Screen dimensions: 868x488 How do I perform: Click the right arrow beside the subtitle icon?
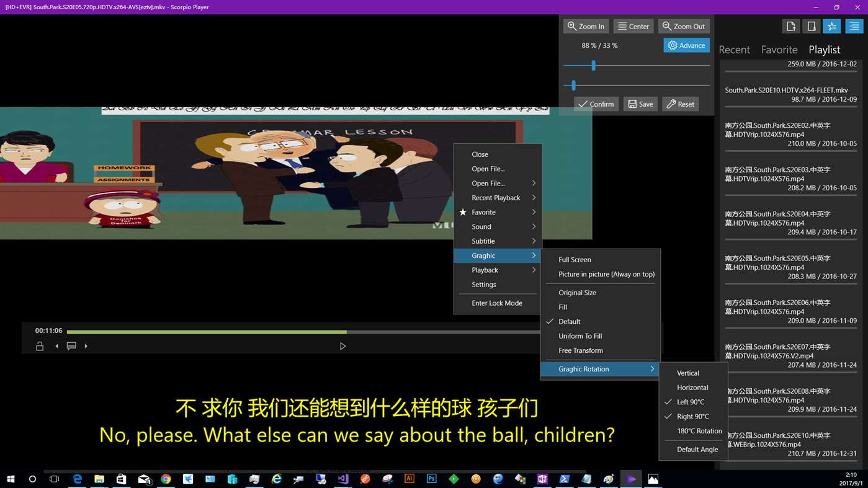86,346
